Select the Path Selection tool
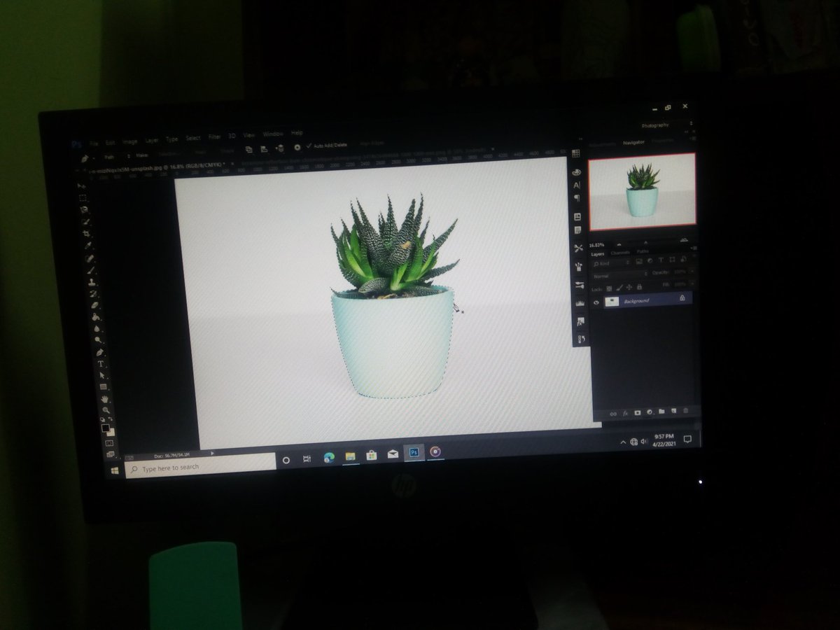This screenshot has width=840, height=630. click(x=102, y=375)
